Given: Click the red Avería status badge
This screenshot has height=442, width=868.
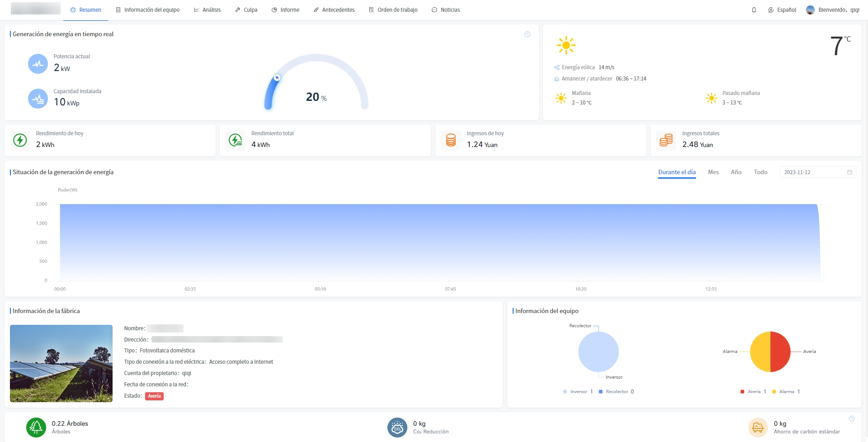Looking at the screenshot, I should click(154, 396).
